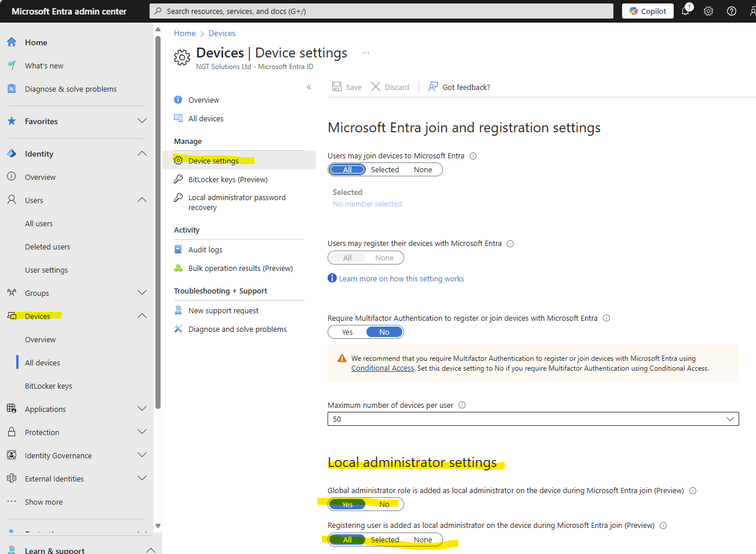Image resolution: width=756 pixels, height=554 pixels.
Task: Click the Favorites star icon
Action: (12, 121)
